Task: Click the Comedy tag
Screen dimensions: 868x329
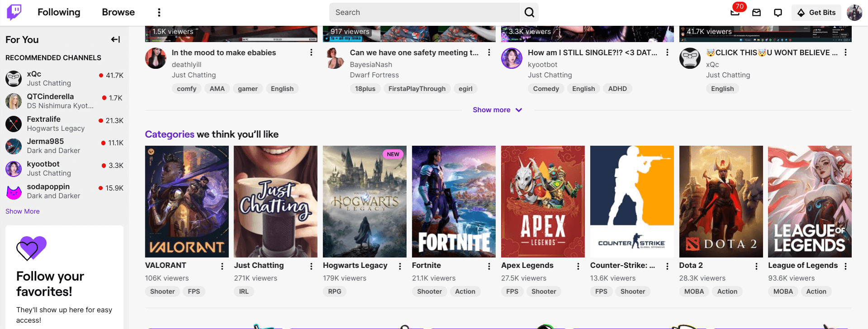Action: (546, 89)
